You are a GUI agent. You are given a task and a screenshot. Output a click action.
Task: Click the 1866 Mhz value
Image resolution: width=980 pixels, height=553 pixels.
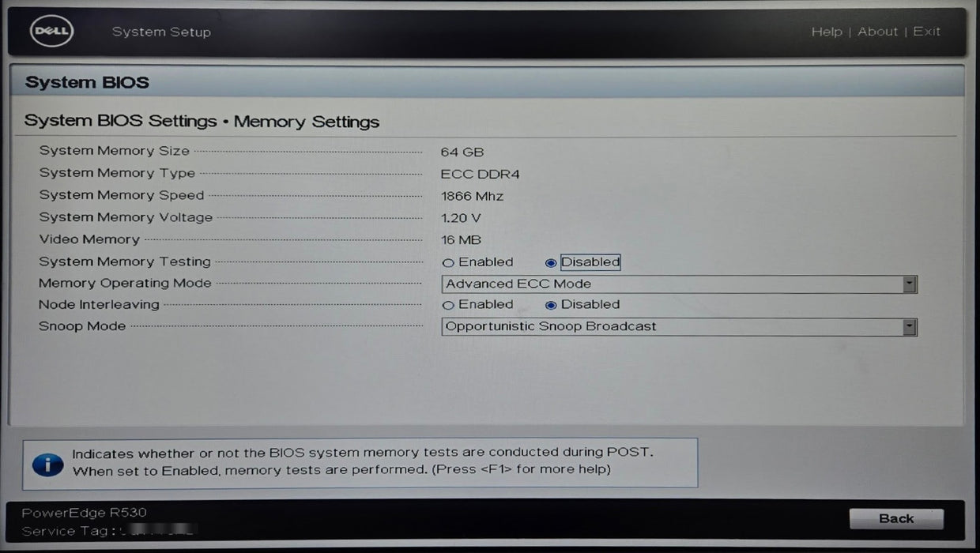tap(472, 197)
